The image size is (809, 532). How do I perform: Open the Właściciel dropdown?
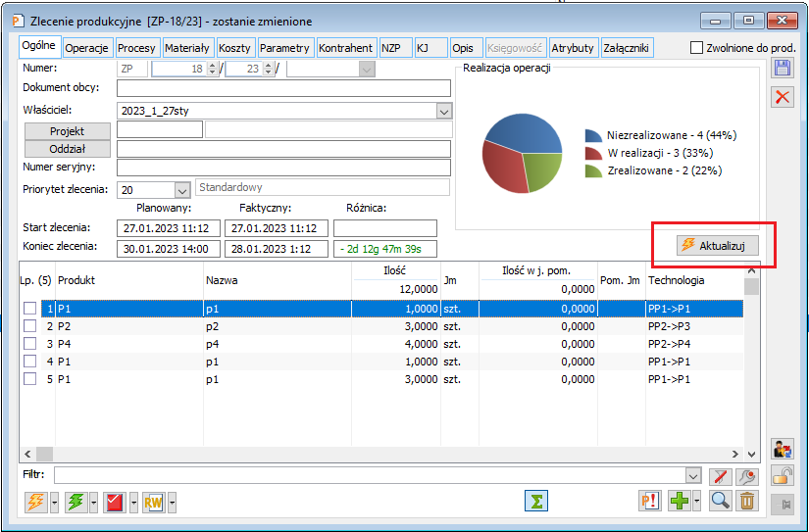(443, 111)
